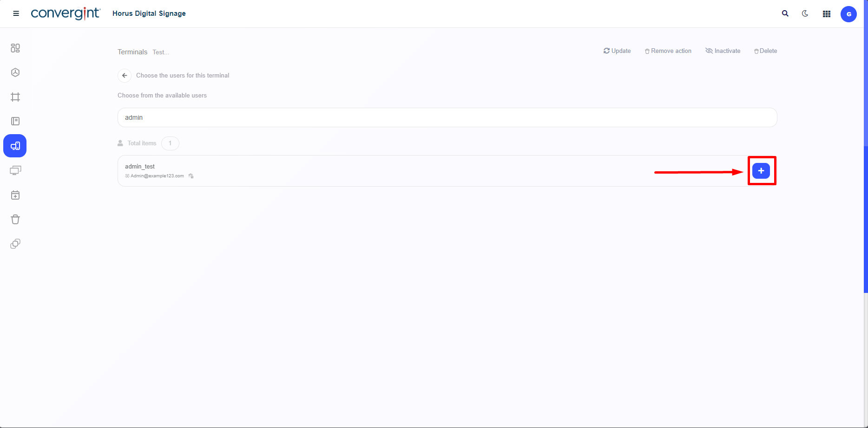This screenshot has width=868, height=428.
Task: Click the user search field containing admin
Action: point(447,117)
